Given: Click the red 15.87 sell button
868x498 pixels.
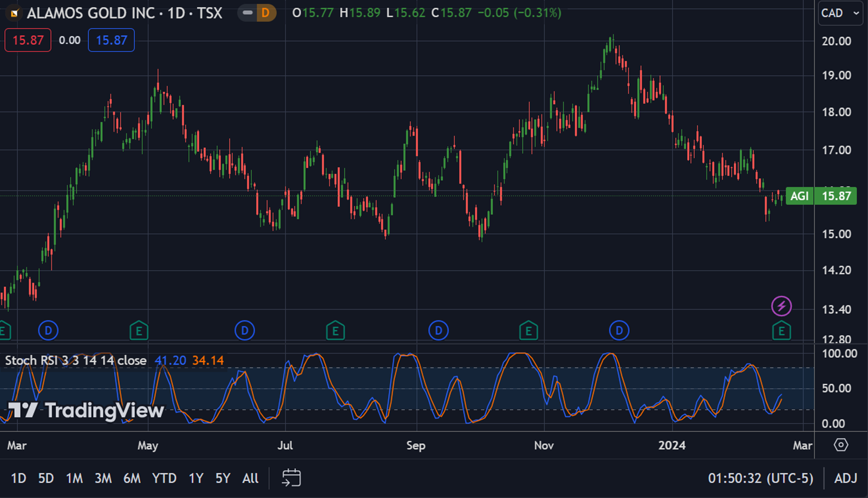Looking at the screenshot, I should coord(28,41).
